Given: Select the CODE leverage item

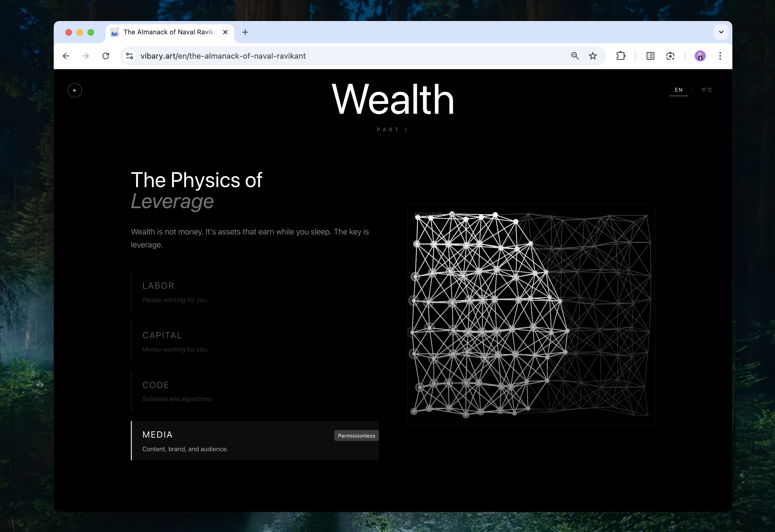Looking at the screenshot, I should click(255, 391).
